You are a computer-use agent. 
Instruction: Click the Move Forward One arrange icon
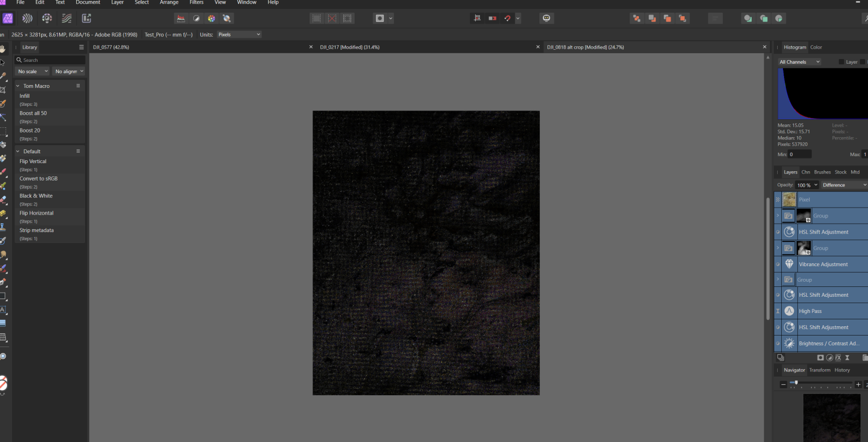point(667,19)
